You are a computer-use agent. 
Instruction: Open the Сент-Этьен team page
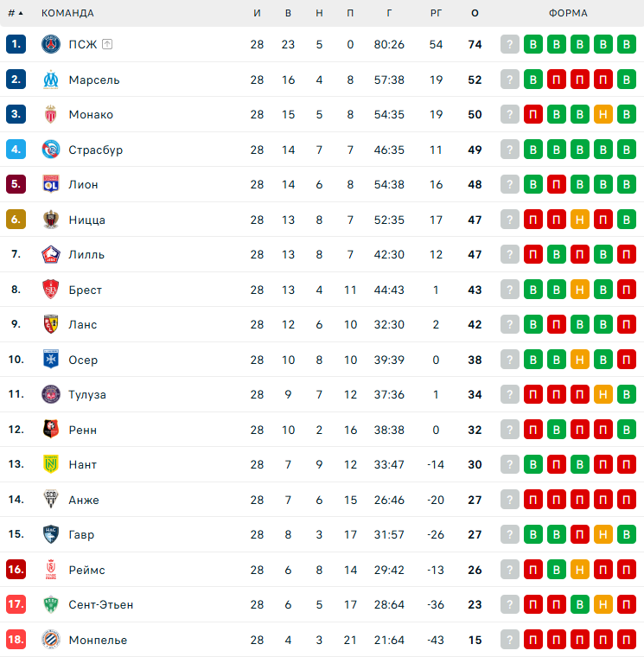(101, 604)
